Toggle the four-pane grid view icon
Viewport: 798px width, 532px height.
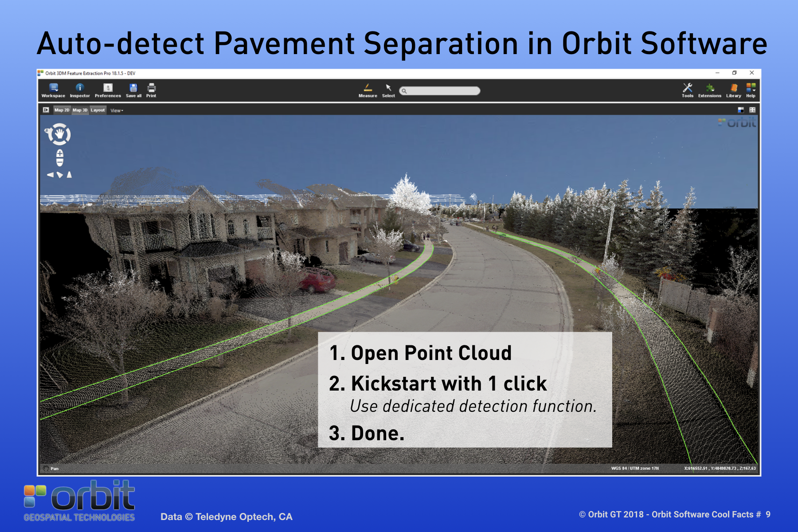[752, 110]
